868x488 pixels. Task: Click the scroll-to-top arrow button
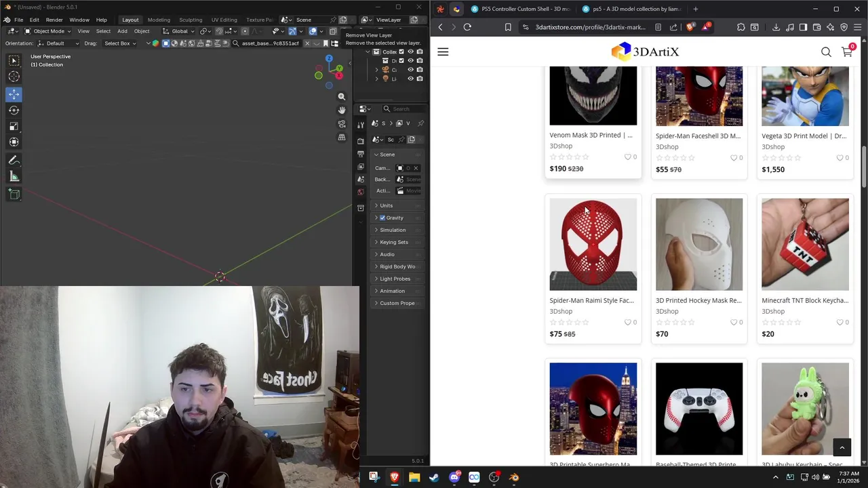[x=842, y=447]
